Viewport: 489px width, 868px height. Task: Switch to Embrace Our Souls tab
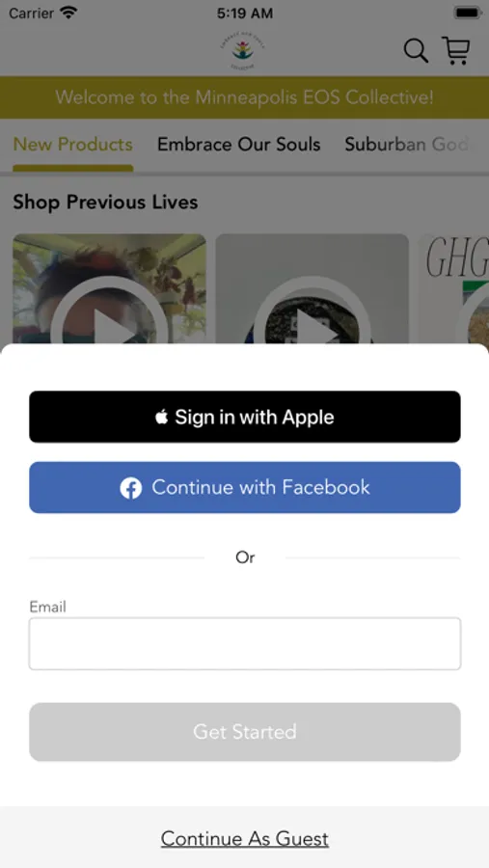click(238, 145)
